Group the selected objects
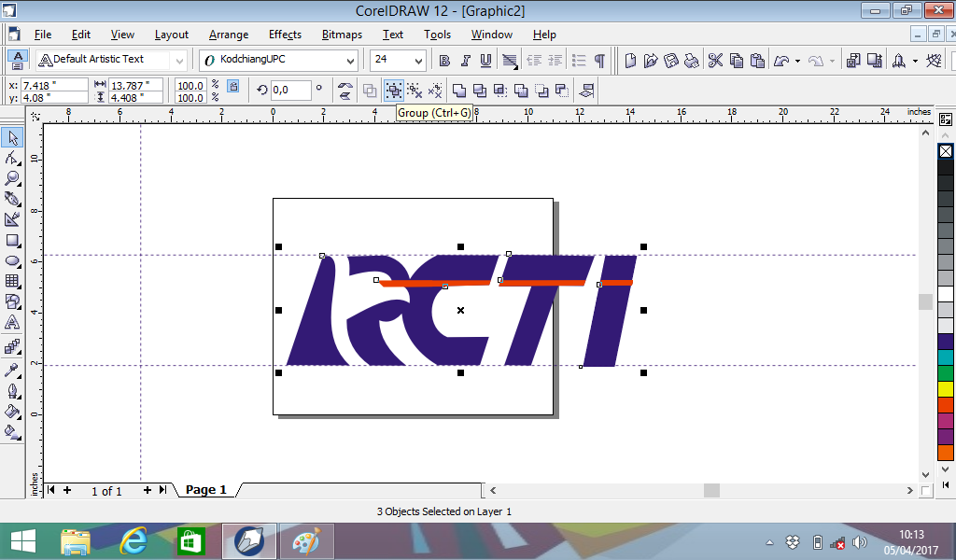Image resolution: width=956 pixels, height=560 pixels. [396, 91]
